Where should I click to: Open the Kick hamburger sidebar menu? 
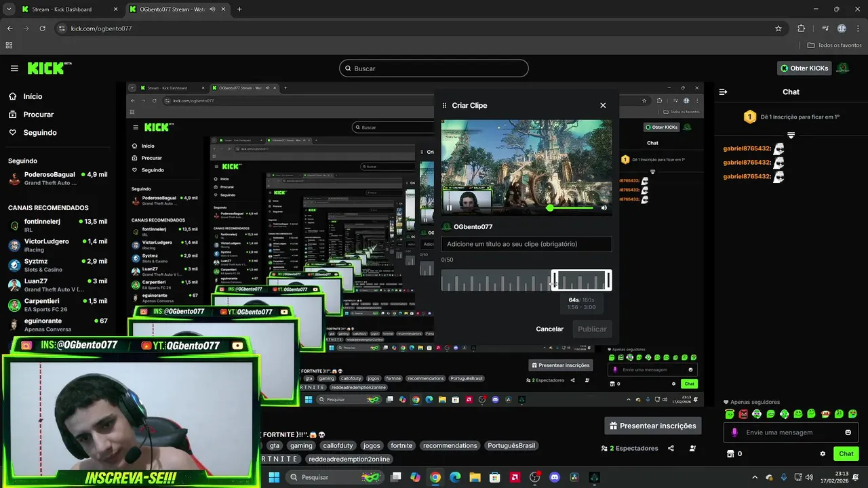(x=14, y=68)
